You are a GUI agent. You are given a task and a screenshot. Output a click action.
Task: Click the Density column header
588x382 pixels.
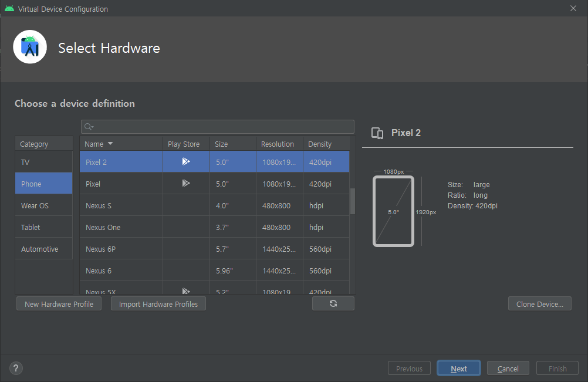(326, 144)
